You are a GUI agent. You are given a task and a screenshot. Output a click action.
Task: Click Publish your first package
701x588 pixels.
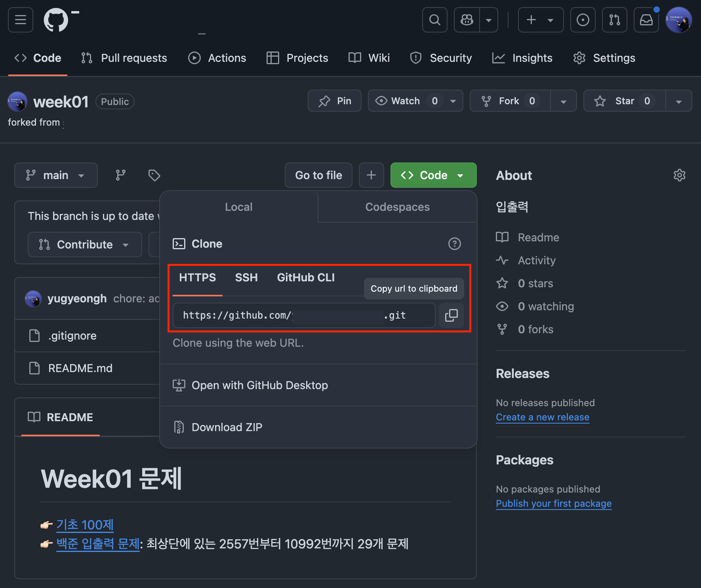(x=554, y=504)
